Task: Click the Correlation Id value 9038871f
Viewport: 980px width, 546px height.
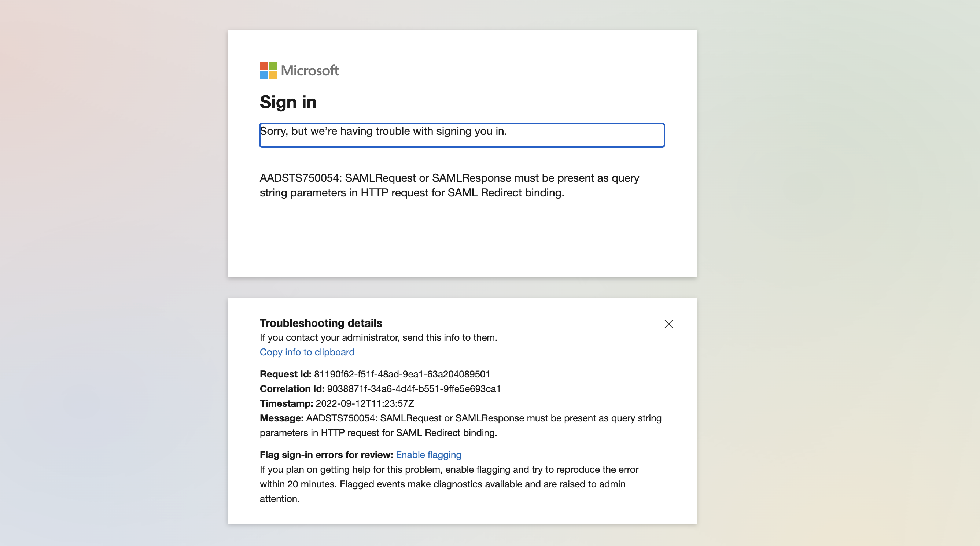Action: pyautogui.click(x=413, y=389)
